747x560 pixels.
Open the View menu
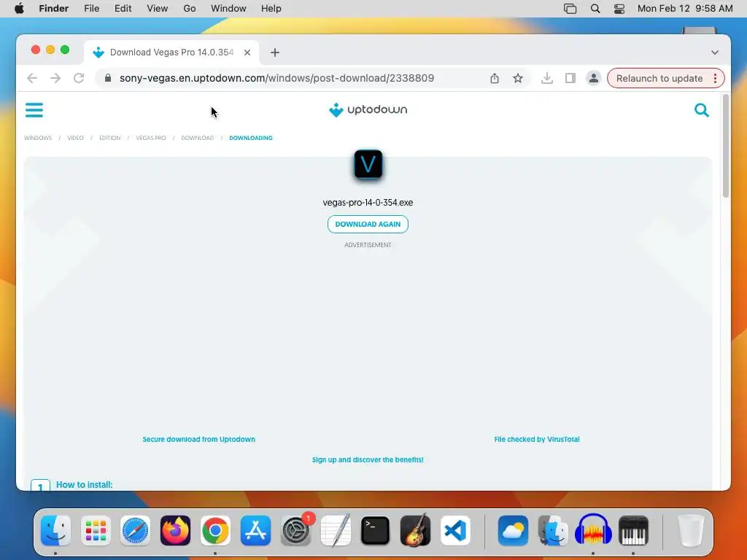[158, 9]
